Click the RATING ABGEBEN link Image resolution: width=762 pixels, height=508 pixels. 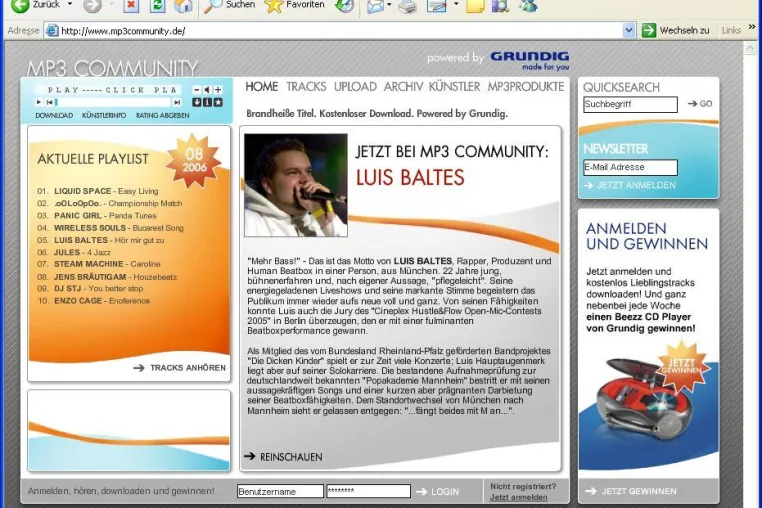pyautogui.click(x=162, y=116)
